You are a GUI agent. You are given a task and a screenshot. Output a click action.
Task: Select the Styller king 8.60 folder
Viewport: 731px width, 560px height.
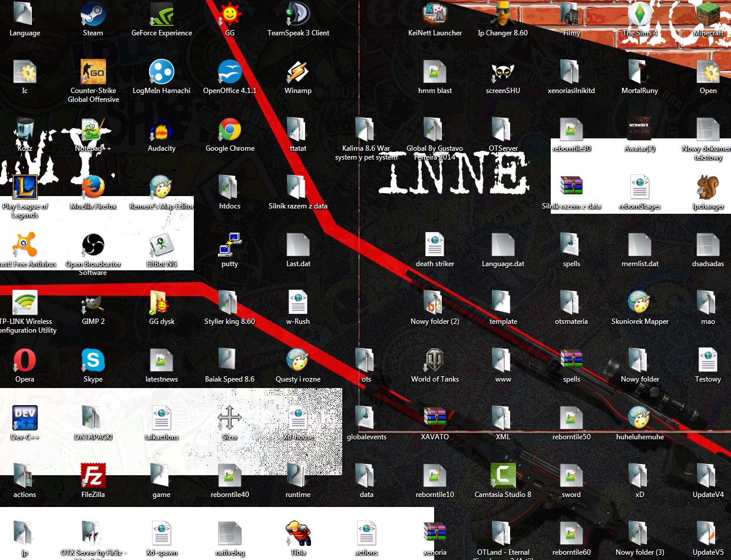tap(230, 303)
